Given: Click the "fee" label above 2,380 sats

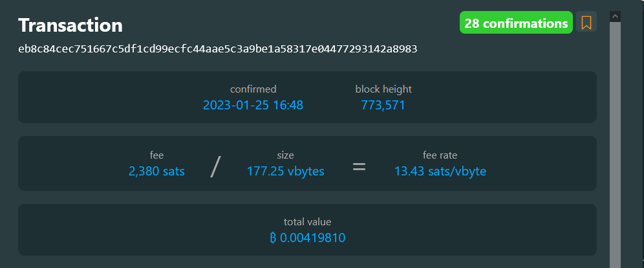Looking at the screenshot, I should [x=156, y=155].
